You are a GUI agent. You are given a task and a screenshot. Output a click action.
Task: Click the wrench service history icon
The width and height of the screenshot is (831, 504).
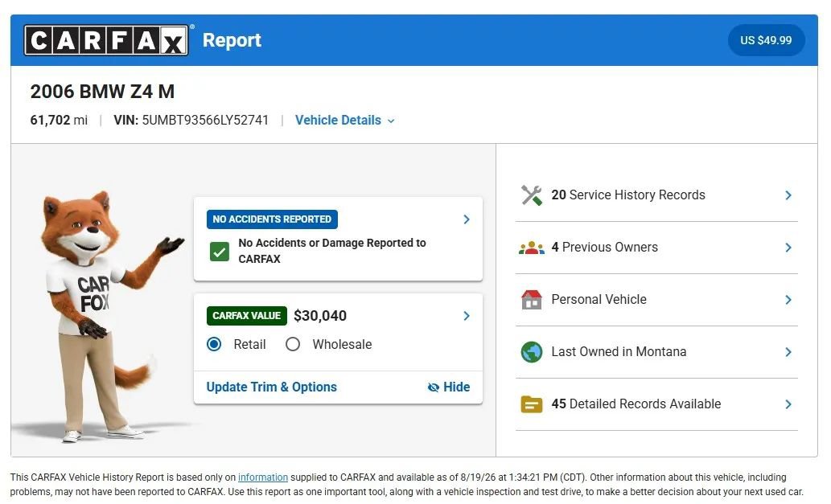(532, 195)
